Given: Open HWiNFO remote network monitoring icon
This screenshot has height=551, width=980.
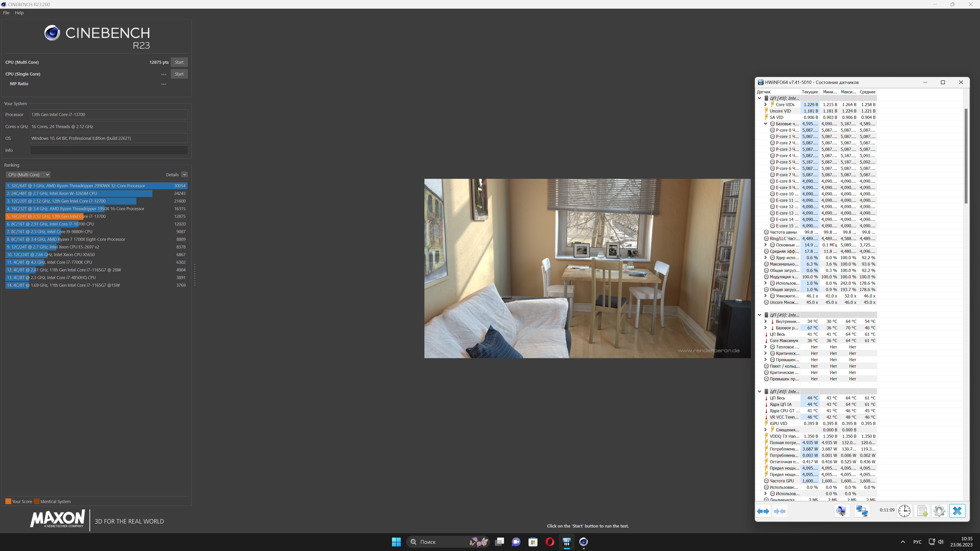Looking at the screenshot, I should coord(862,511).
